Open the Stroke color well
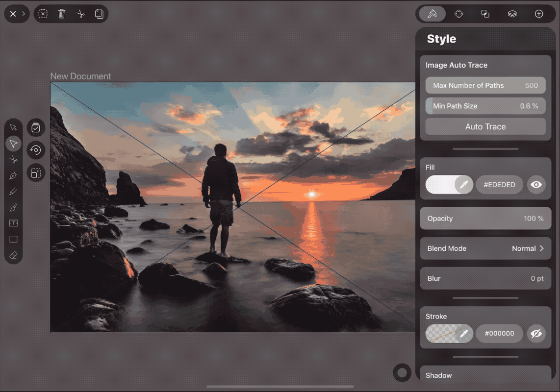 (440, 334)
